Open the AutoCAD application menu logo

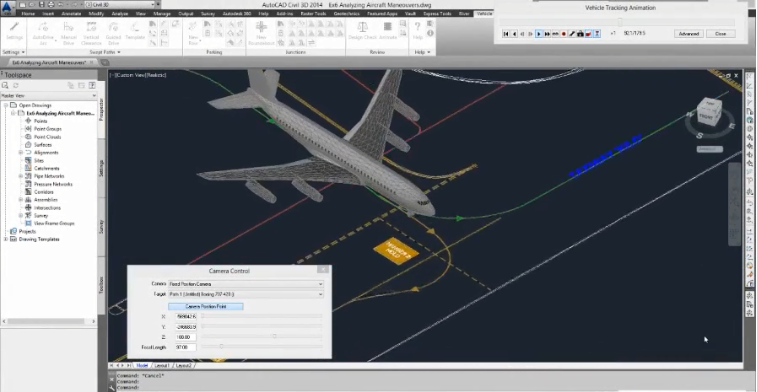[7, 8]
